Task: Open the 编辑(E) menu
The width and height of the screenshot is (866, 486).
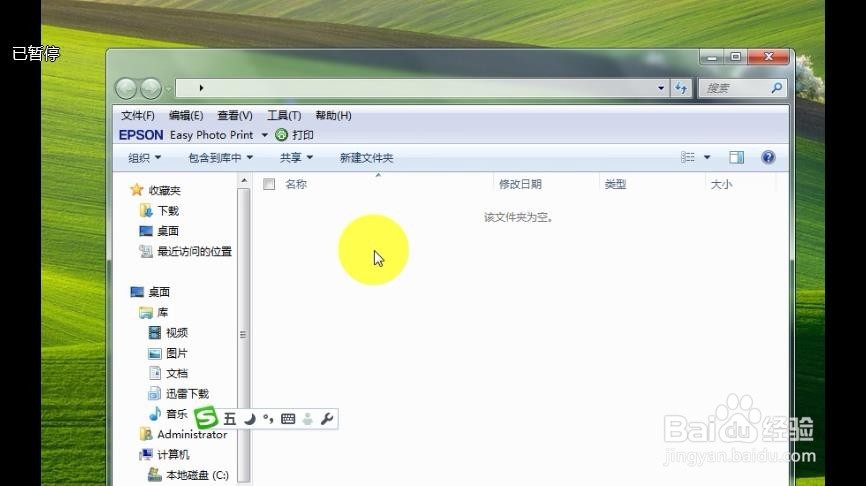Action: pos(186,115)
